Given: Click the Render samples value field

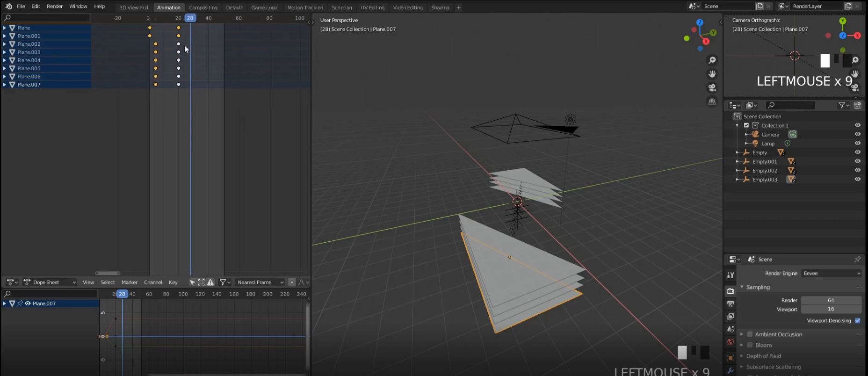Looking at the screenshot, I should click(831, 300).
